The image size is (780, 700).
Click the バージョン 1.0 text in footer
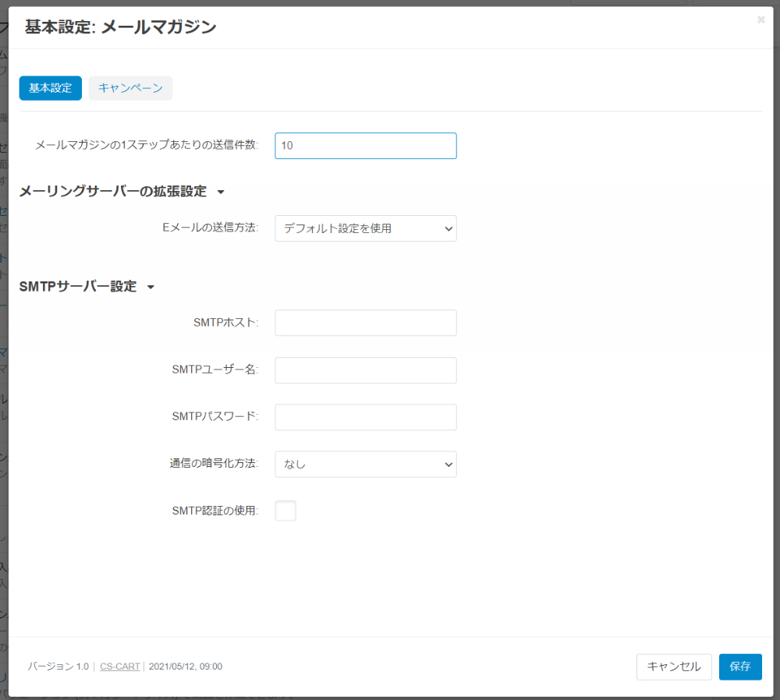tap(58, 666)
